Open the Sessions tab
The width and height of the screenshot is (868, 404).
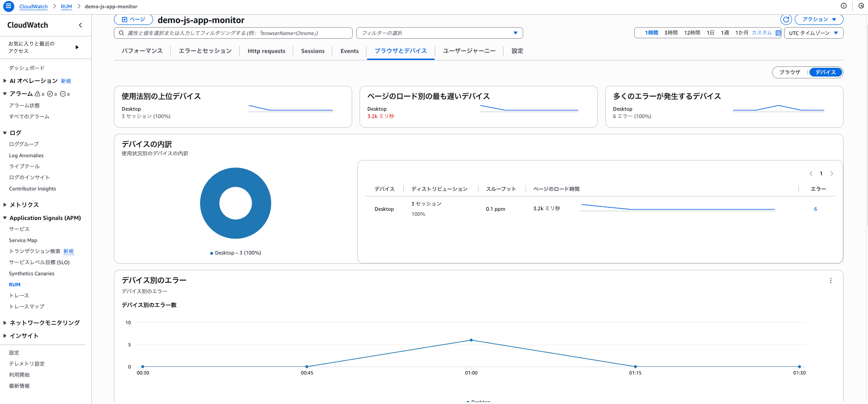313,51
